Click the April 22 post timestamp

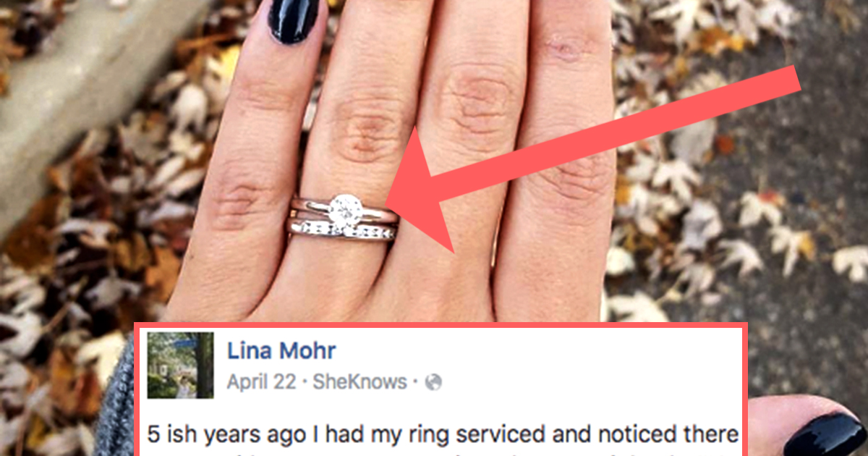click(260, 382)
